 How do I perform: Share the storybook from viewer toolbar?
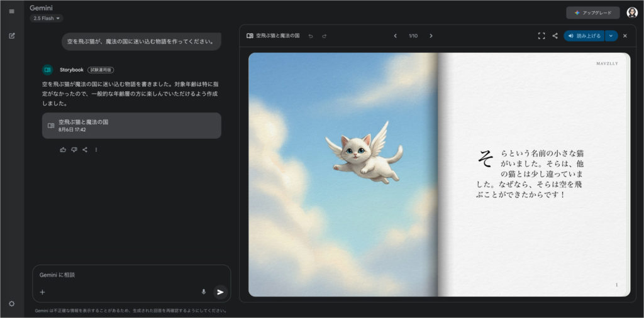pyautogui.click(x=555, y=36)
